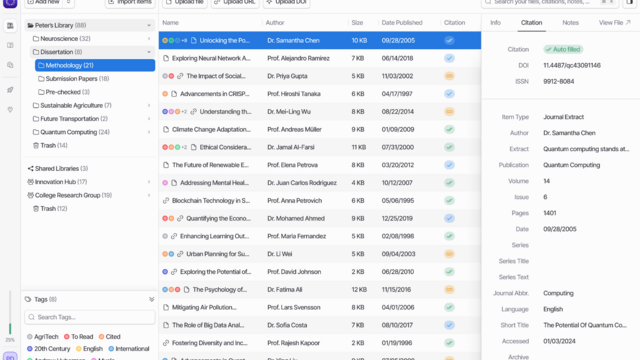Image resolution: width=640 pixels, height=360 pixels.
Task: Click the document icon beside Advancements in CRISP
Action: tap(174, 94)
